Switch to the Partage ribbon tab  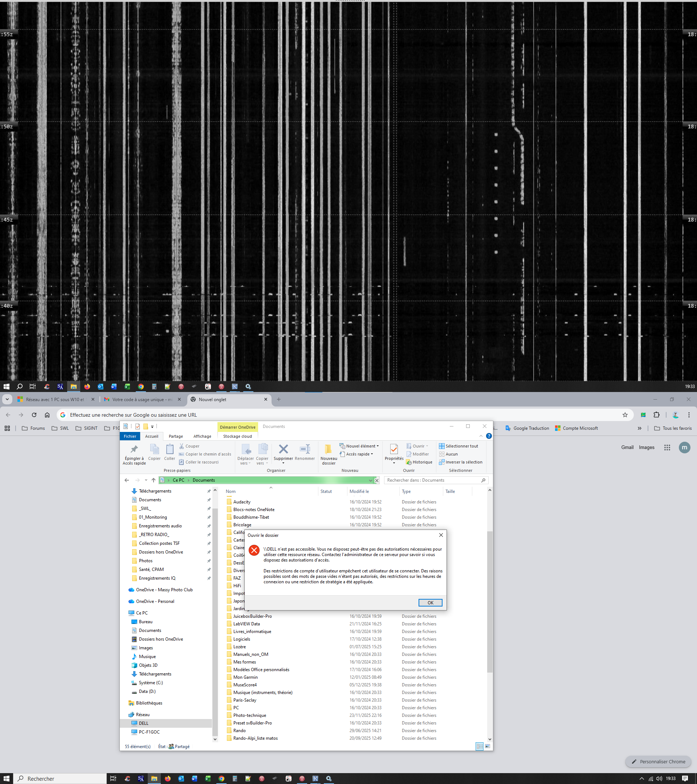pos(176,436)
